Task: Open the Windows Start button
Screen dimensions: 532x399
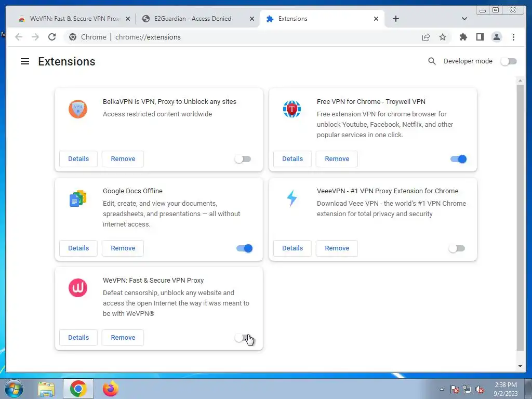Action: [x=14, y=389]
